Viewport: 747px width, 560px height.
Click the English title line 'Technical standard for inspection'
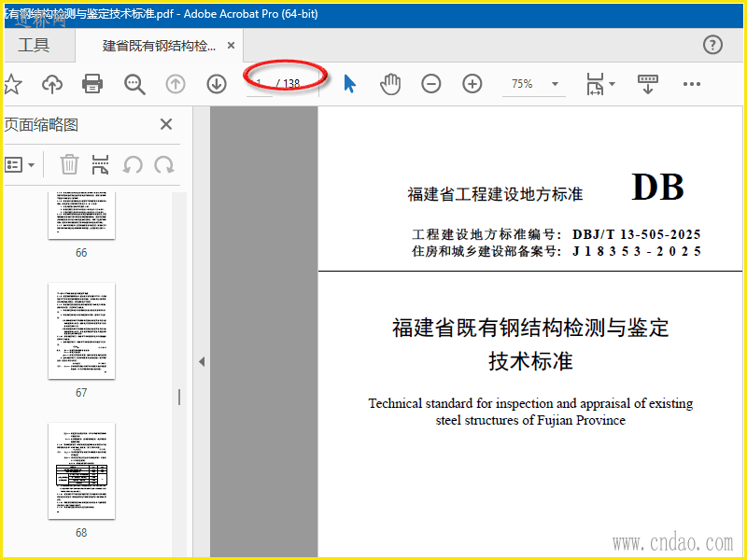click(x=530, y=403)
